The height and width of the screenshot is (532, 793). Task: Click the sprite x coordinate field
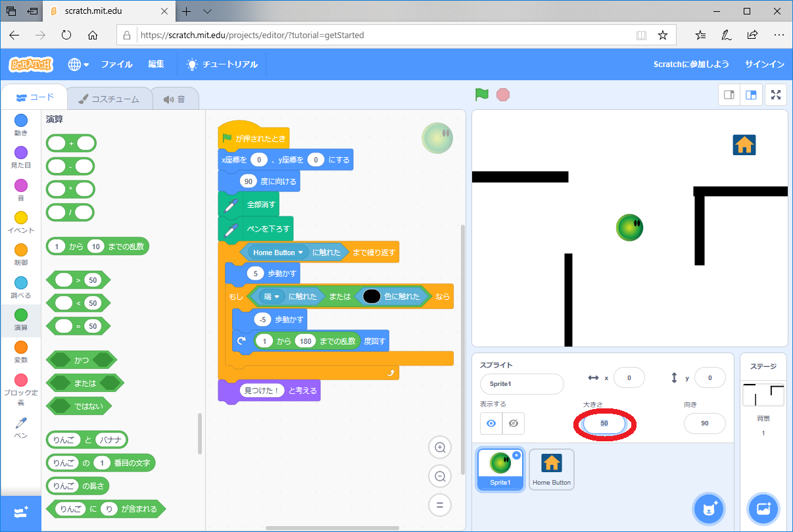629,377
